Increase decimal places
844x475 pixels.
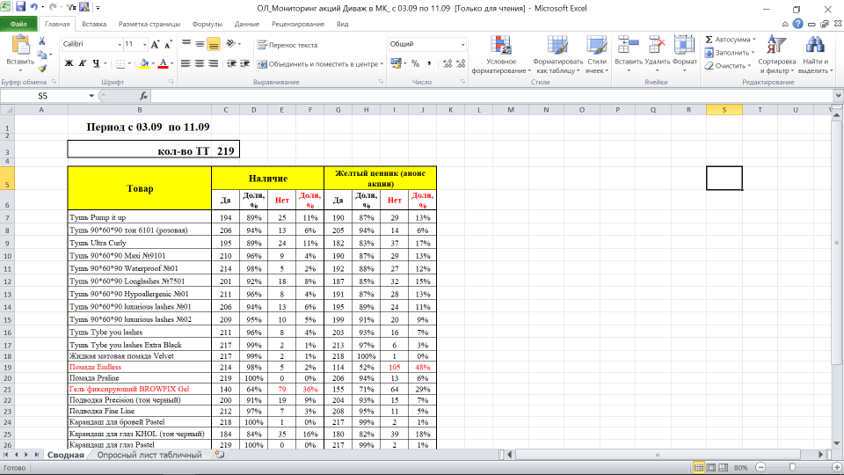tap(447, 64)
